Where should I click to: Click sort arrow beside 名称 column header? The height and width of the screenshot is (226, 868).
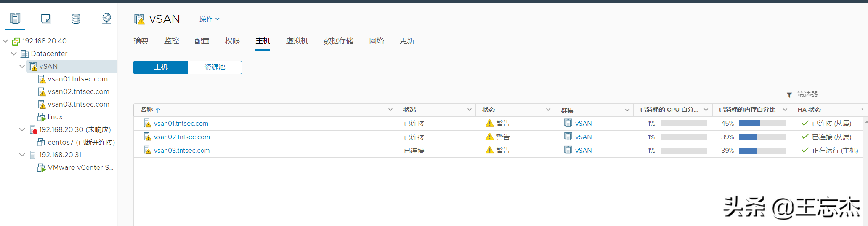pyautogui.click(x=158, y=110)
